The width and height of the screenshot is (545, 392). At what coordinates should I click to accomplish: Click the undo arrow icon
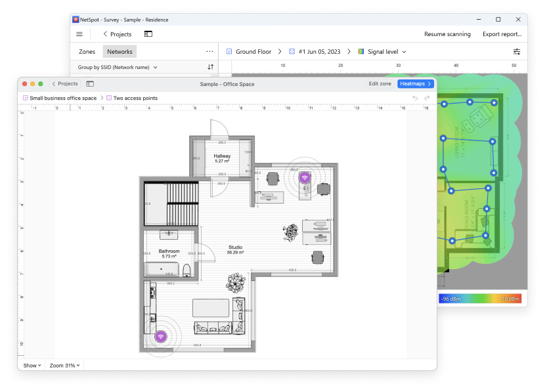414,98
